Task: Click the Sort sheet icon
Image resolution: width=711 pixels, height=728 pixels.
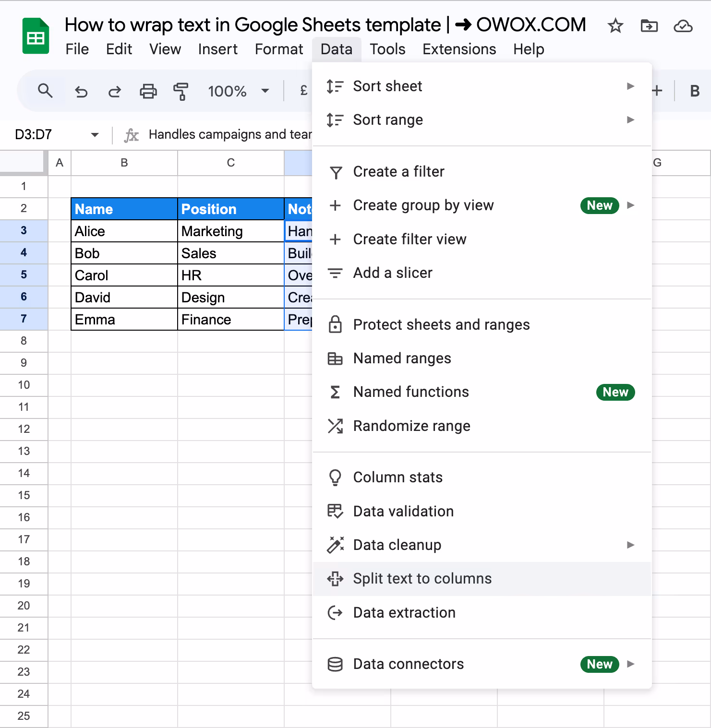Action: coord(335,86)
